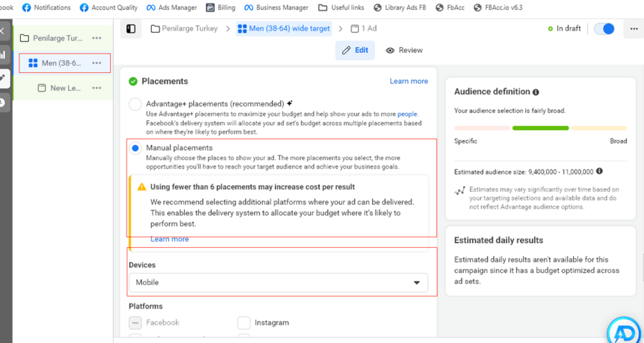Check the Instagram platform checkbox
Screen dimensions: 644x343
(x=244, y=323)
